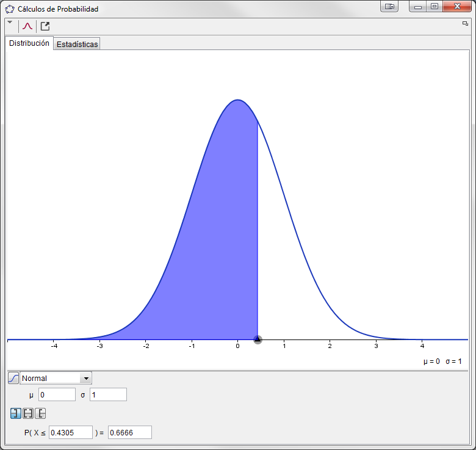Open the Normal distribution dropdown
This screenshot has height=450, width=476.
click(56, 378)
